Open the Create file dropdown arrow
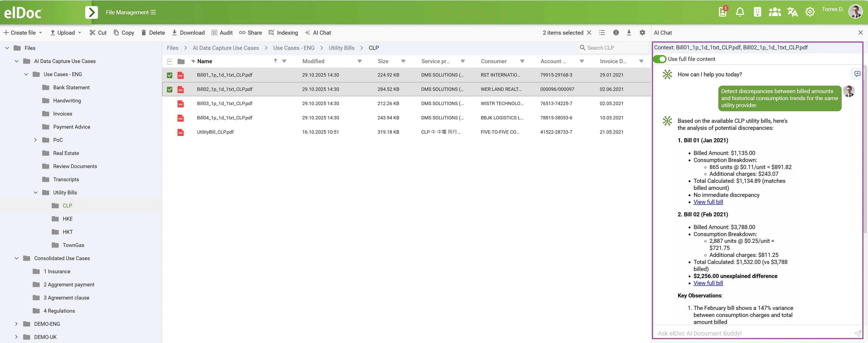Viewport: 868px width, 343px height. click(41, 33)
